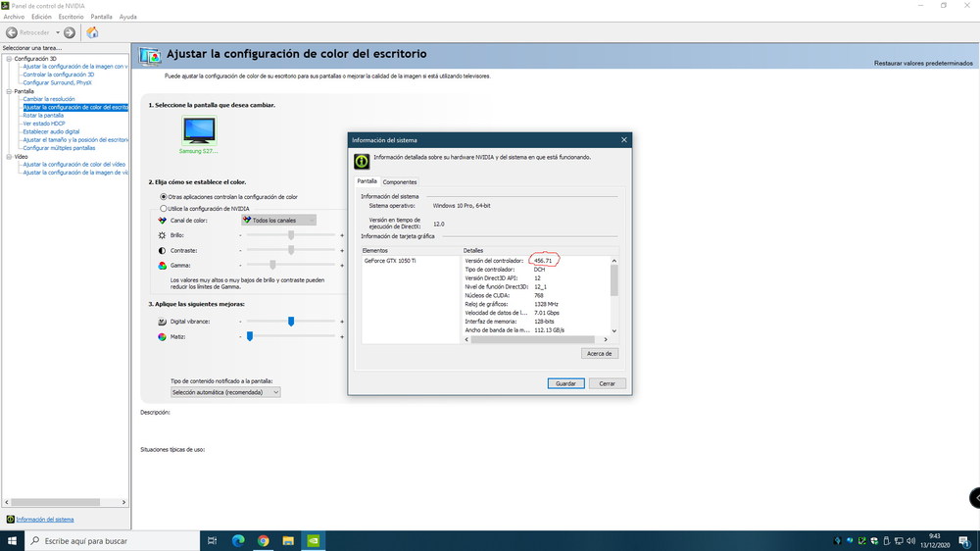Click the color settings header icon
This screenshot has width=980, height=551.
150,56
